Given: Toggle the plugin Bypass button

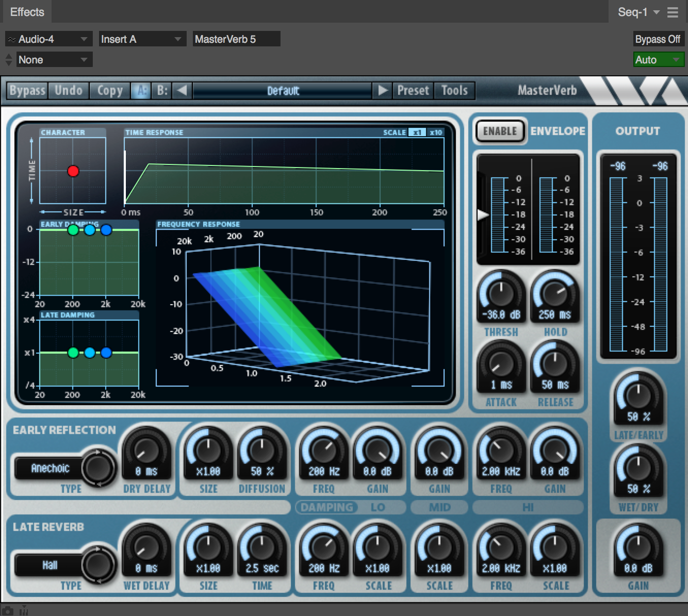Looking at the screenshot, I should [27, 91].
